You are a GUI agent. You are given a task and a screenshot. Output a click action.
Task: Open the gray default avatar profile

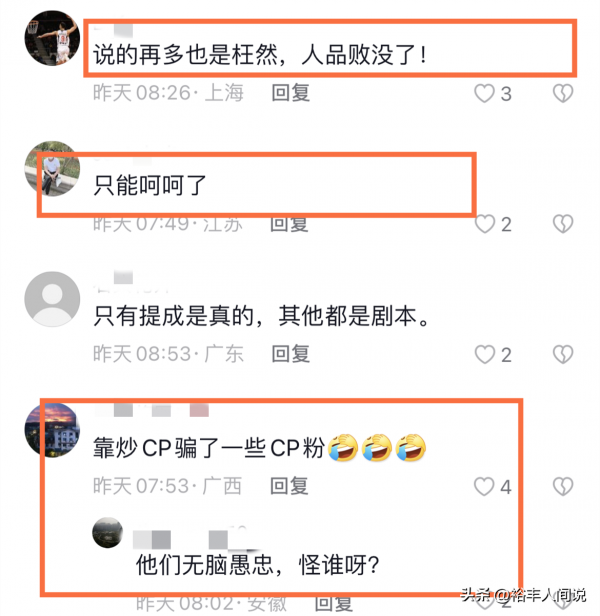(x=52, y=299)
